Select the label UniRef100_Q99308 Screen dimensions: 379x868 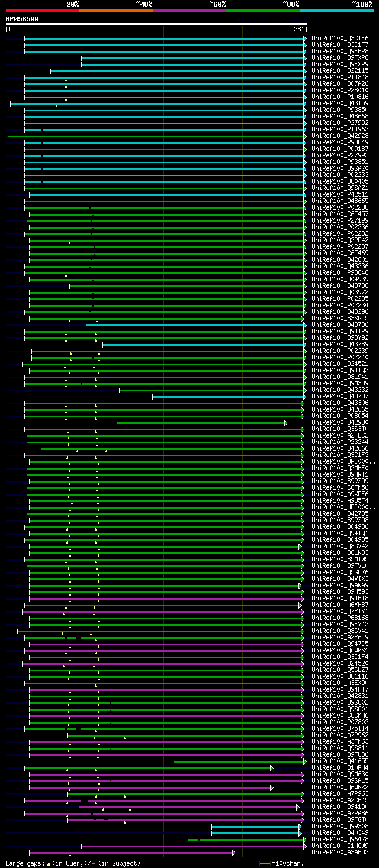(340, 827)
